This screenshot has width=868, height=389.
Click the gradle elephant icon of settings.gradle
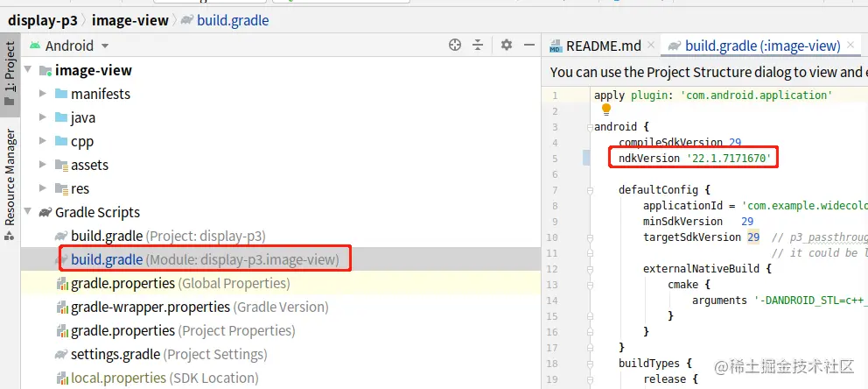[61, 354]
